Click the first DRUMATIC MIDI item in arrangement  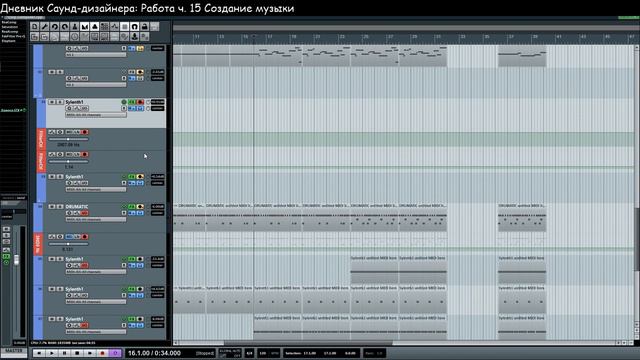(x=189, y=218)
